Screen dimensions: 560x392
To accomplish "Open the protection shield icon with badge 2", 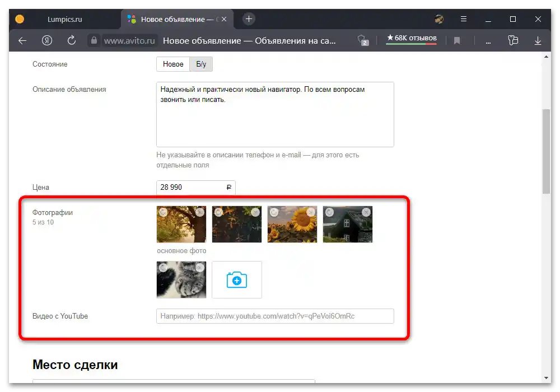I will pos(363,40).
